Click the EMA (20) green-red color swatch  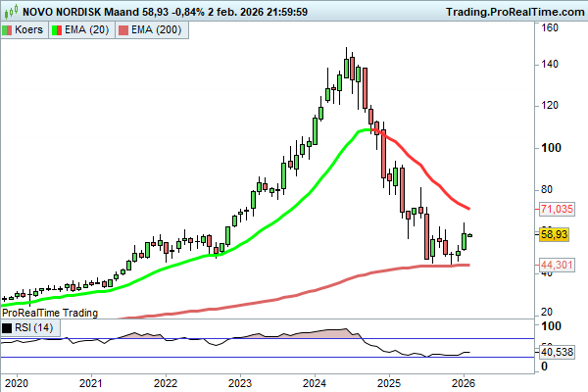click(57, 30)
